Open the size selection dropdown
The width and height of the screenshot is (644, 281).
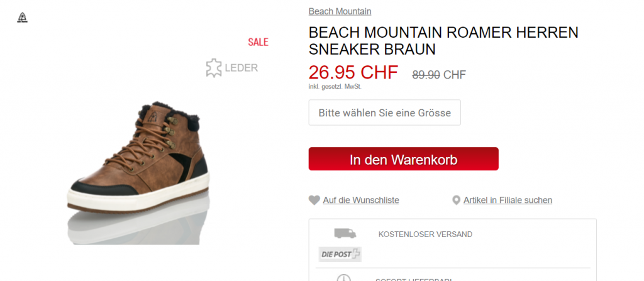coord(385,113)
